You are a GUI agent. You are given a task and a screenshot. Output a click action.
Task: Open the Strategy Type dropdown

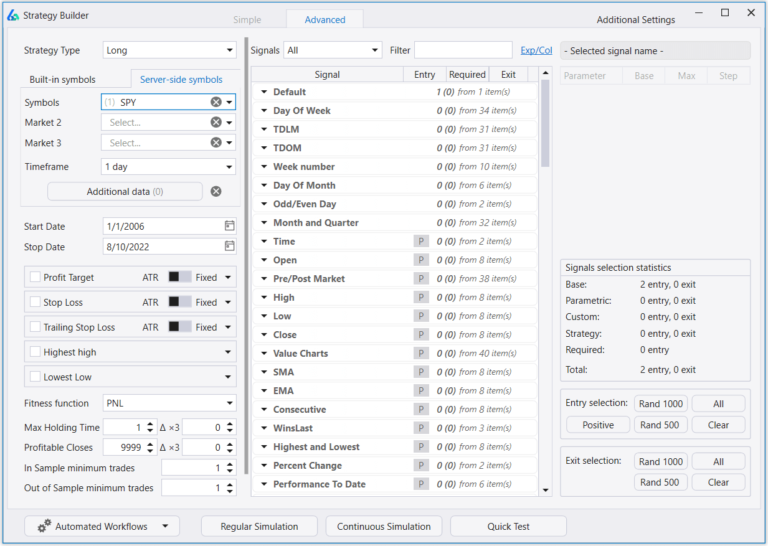pos(169,50)
